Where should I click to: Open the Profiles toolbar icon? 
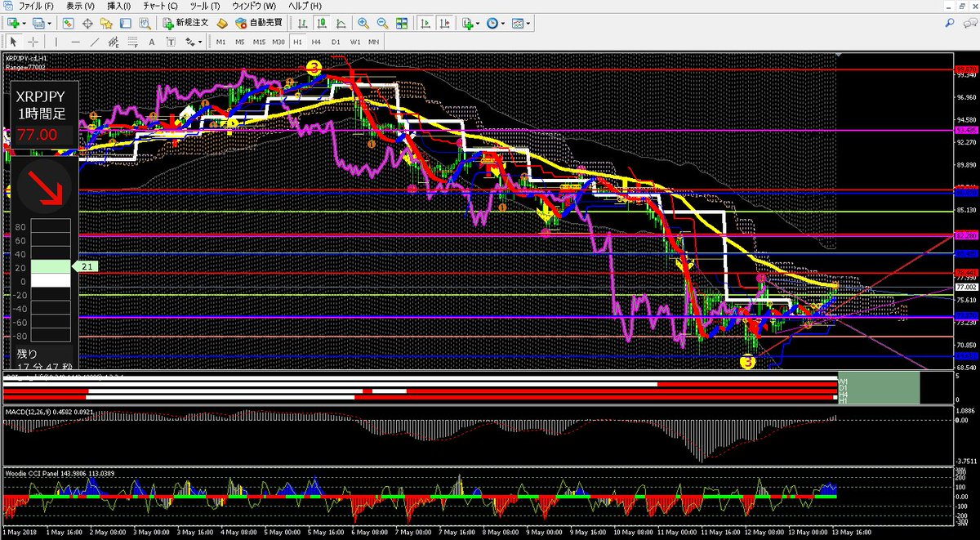point(38,24)
